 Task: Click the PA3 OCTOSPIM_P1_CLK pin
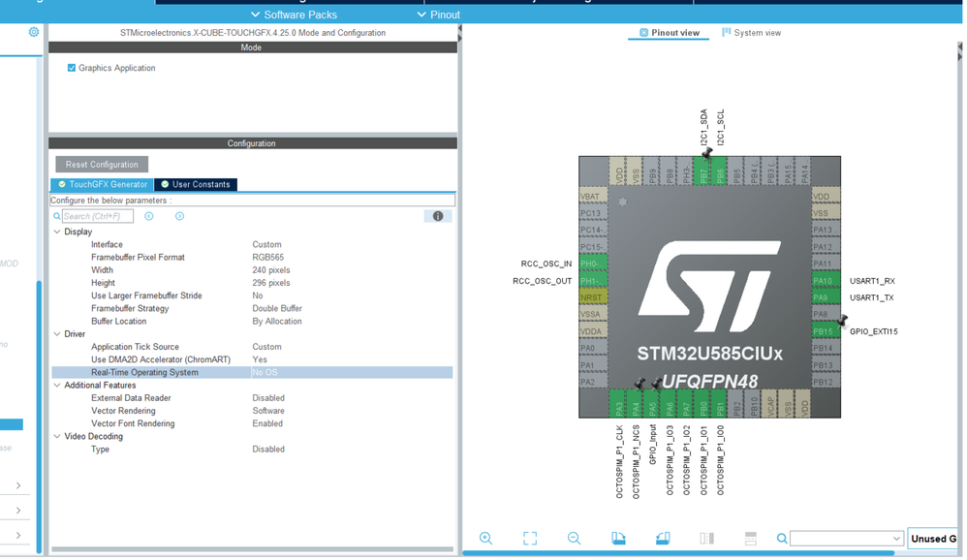pos(618,403)
